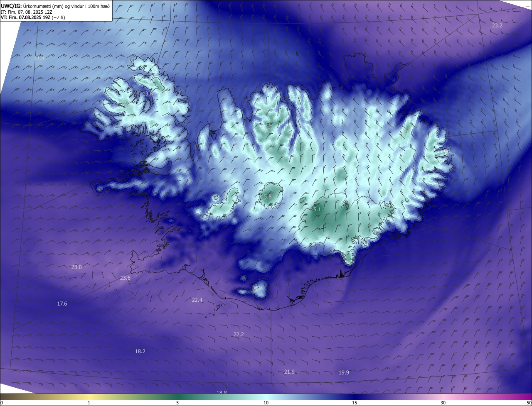This screenshot has height=406, width=532.
Task: Click the 19.9 value label
Action: [344, 373]
